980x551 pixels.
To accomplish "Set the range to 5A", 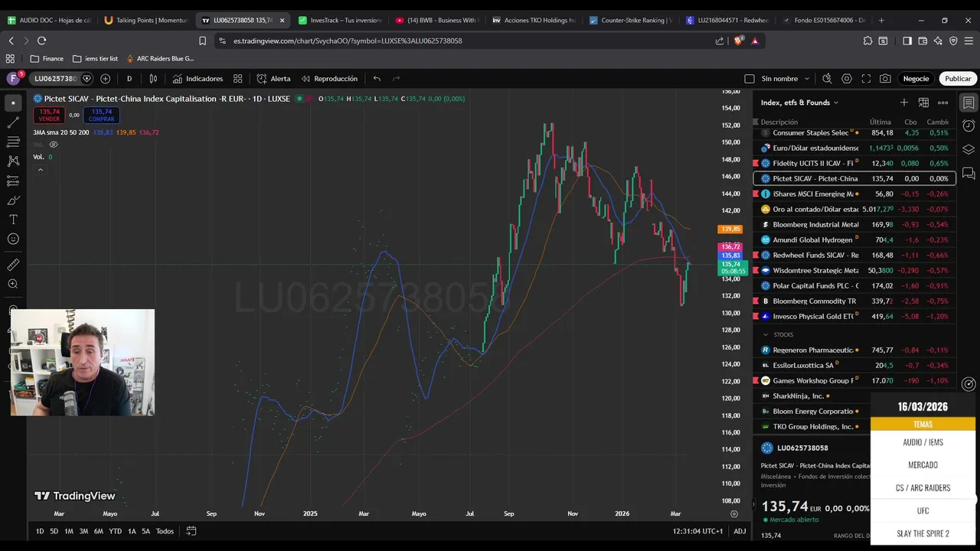I will [145, 531].
